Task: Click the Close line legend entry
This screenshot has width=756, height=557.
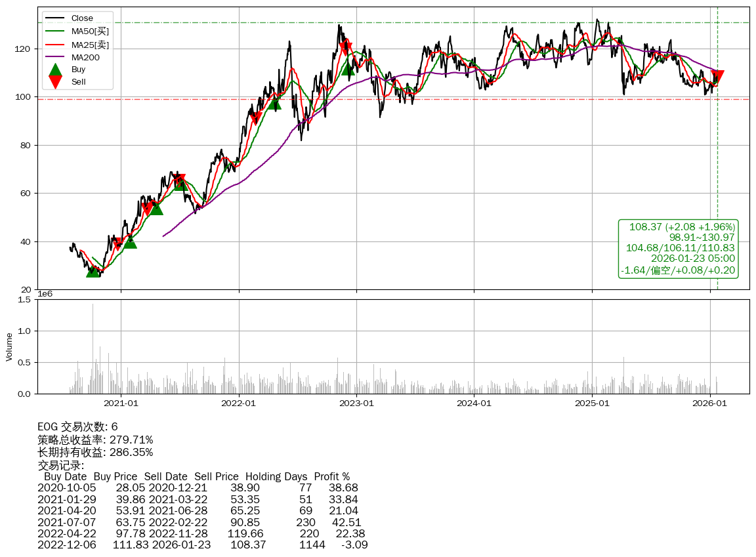Action: pos(82,18)
